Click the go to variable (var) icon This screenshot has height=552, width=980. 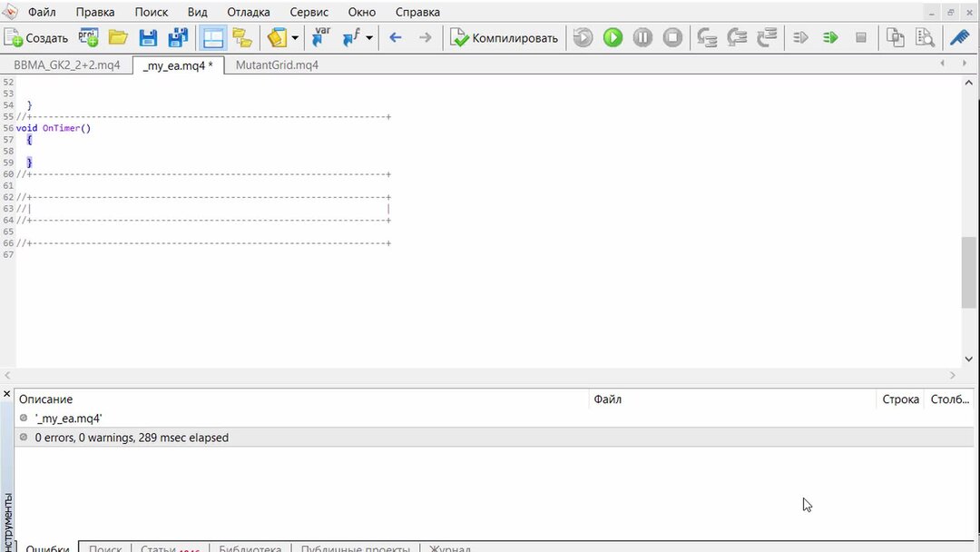[x=321, y=38]
